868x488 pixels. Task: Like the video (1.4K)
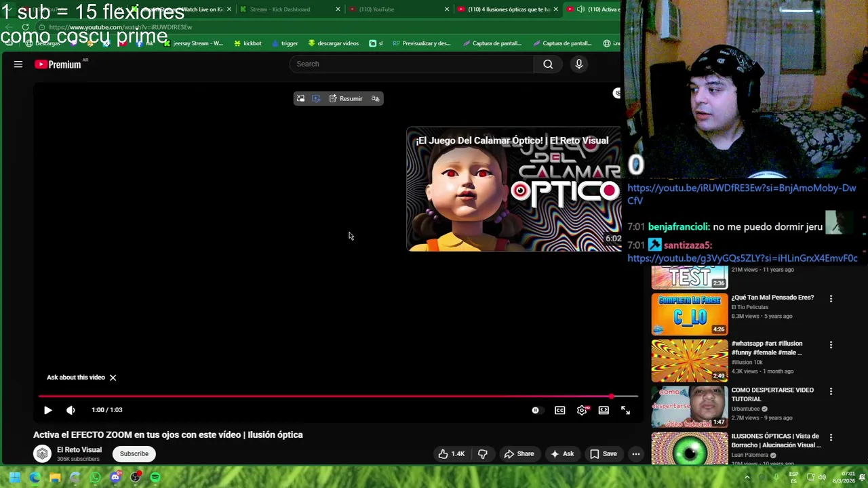(452, 454)
